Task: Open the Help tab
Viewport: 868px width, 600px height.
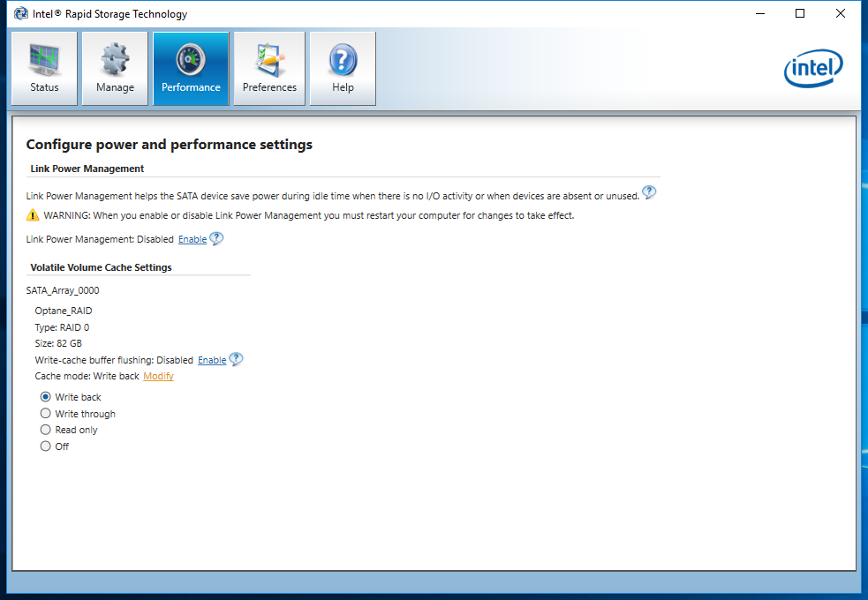Action: [343, 69]
